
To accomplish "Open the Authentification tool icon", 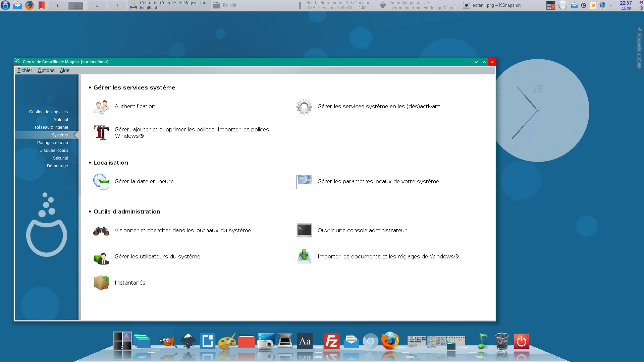I will click(101, 107).
